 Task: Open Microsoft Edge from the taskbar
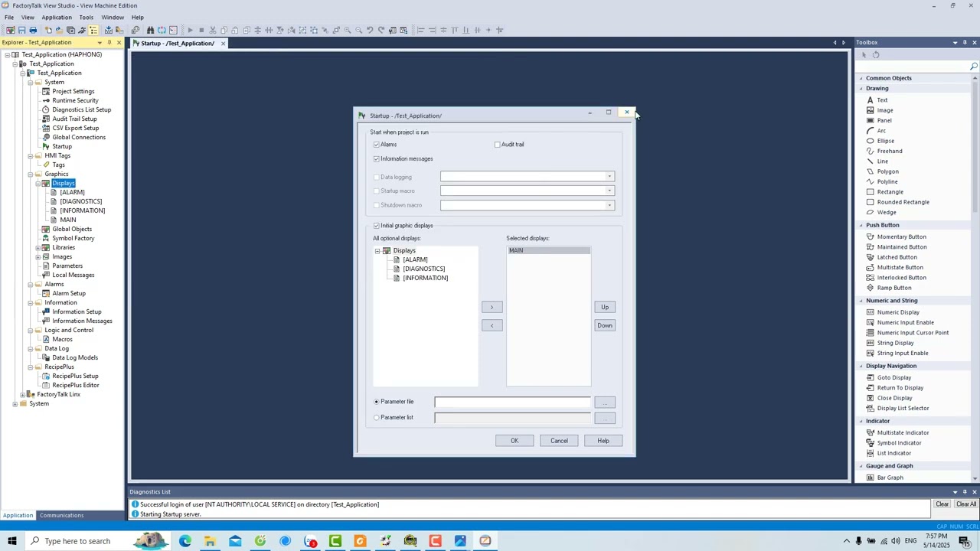click(185, 541)
